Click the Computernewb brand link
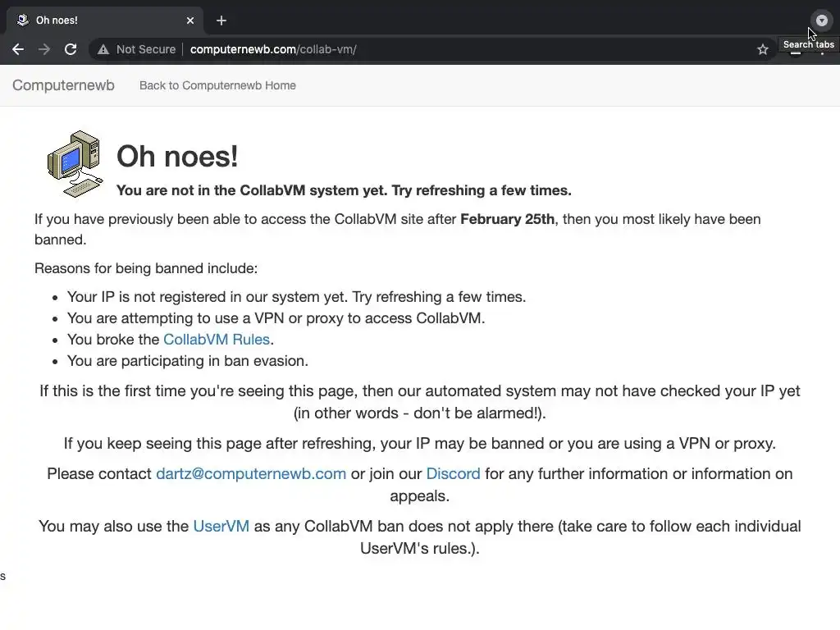The width and height of the screenshot is (840, 630). coord(63,85)
